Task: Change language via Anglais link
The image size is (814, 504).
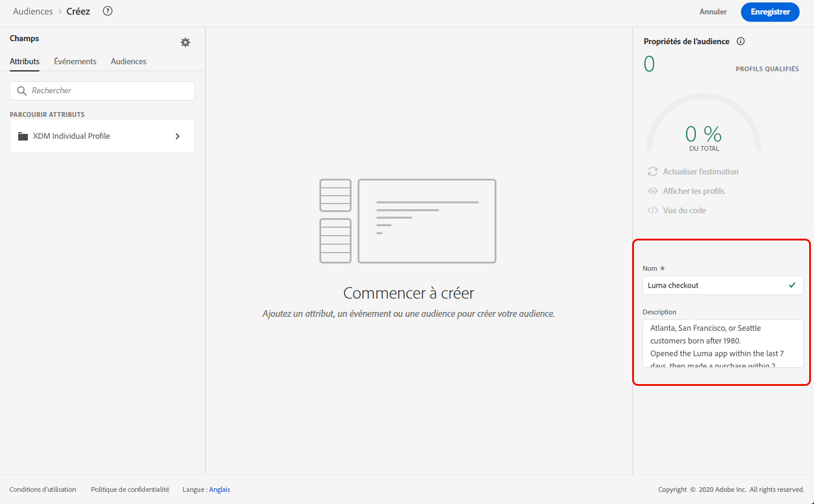Action: (219, 489)
